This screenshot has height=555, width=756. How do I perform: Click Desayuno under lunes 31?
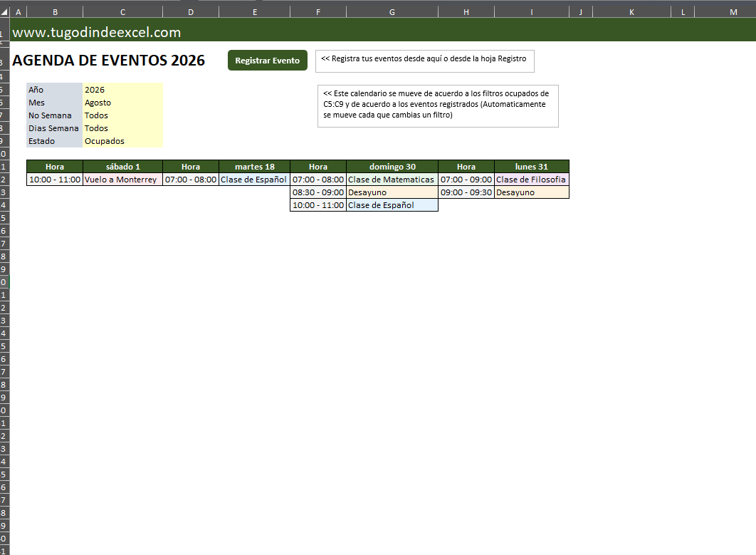click(531, 192)
